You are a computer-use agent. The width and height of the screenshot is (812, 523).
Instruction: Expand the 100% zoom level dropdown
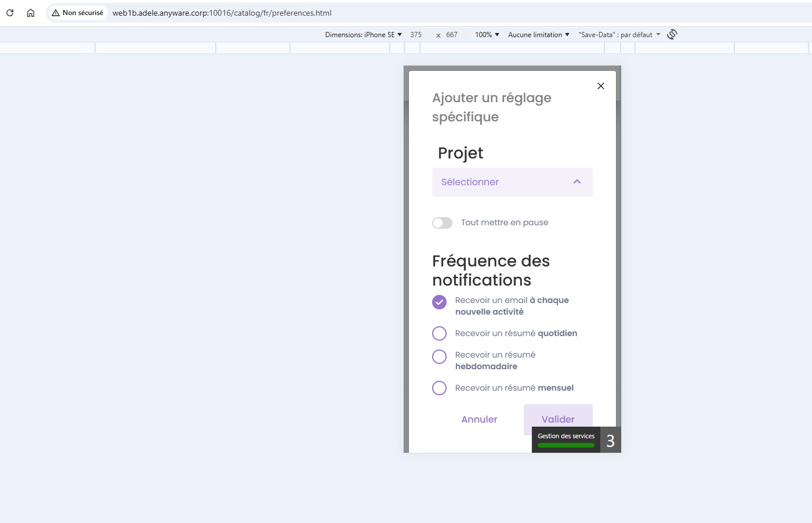487,35
